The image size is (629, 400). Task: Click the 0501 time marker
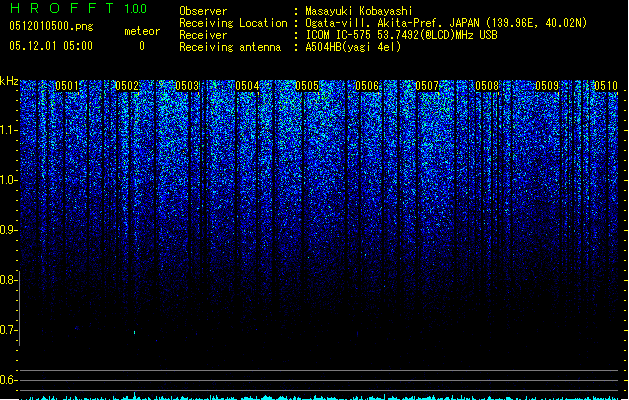click(x=67, y=86)
